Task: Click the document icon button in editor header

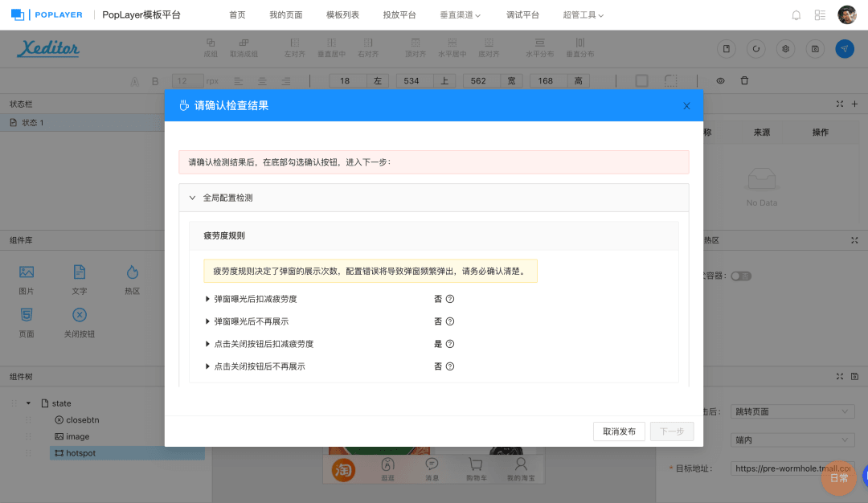Action: tap(727, 49)
